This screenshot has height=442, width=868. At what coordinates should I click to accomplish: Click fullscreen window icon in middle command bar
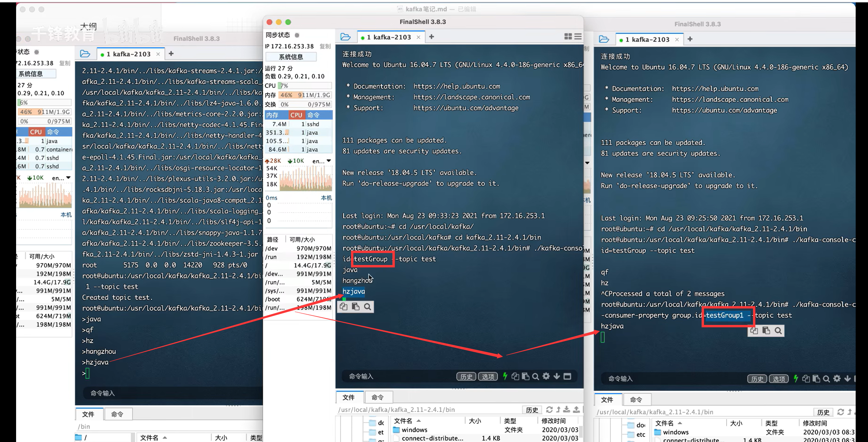pos(567,376)
